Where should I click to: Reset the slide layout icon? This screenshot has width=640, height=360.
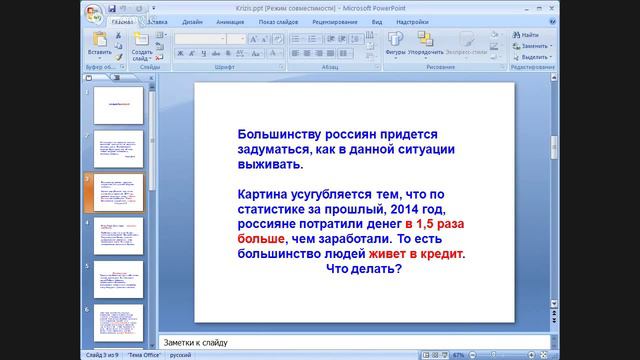pos(160,46)
